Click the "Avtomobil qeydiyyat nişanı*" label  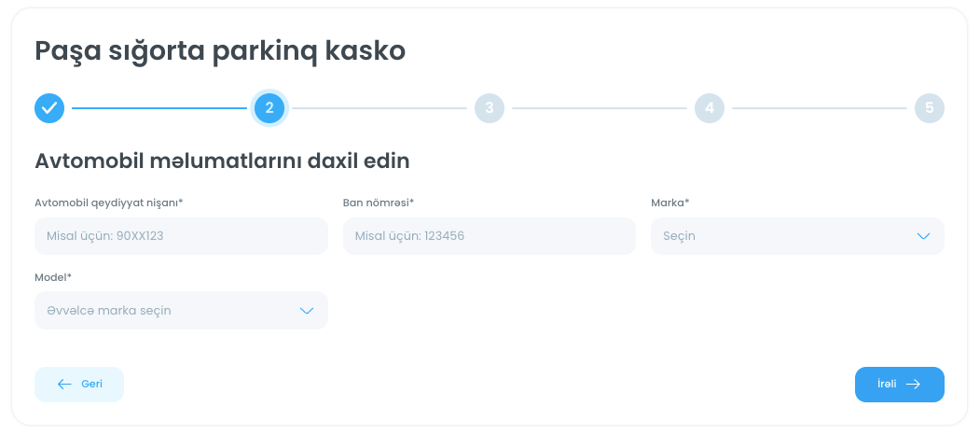[108, 203]
